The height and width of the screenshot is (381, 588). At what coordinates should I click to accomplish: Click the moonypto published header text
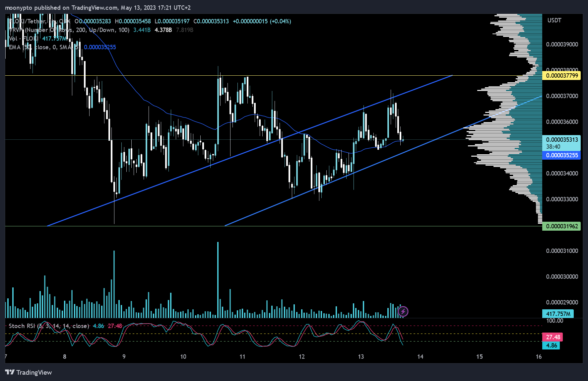pos(98,8)
